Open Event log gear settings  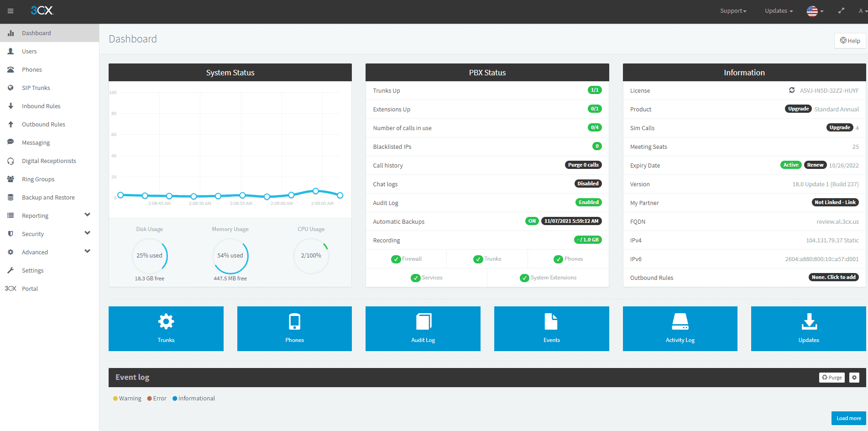(x=854, y=378)
